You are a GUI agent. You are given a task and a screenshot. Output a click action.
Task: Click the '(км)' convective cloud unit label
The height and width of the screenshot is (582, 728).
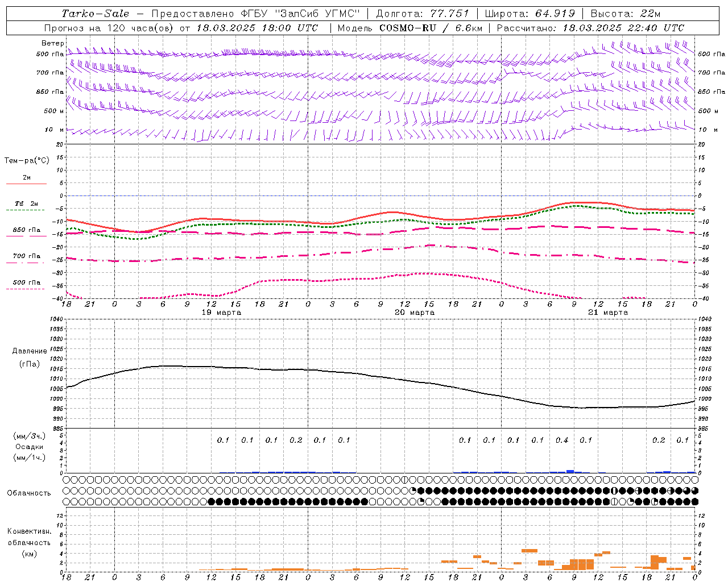pyautogui.click(x=30, y=554)
